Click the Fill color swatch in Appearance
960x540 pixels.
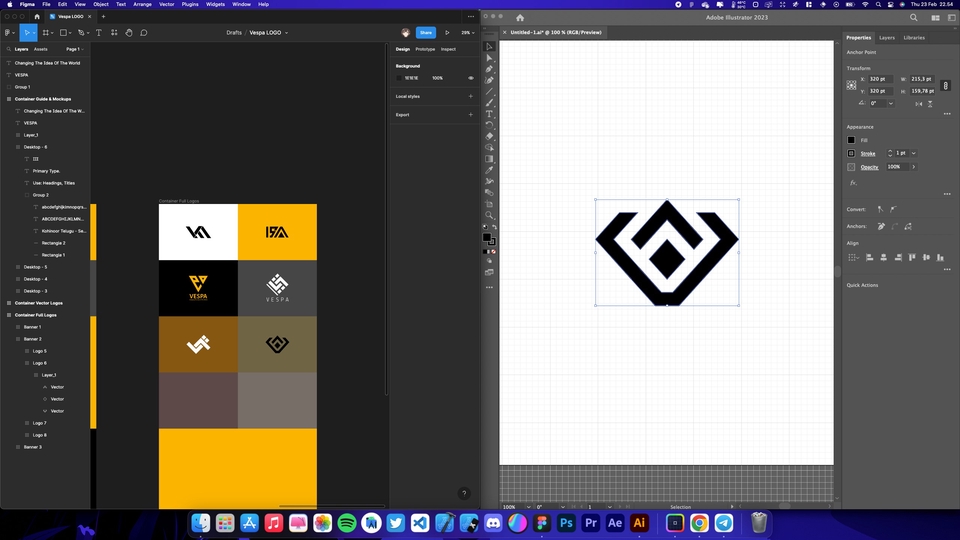[851, 140]
